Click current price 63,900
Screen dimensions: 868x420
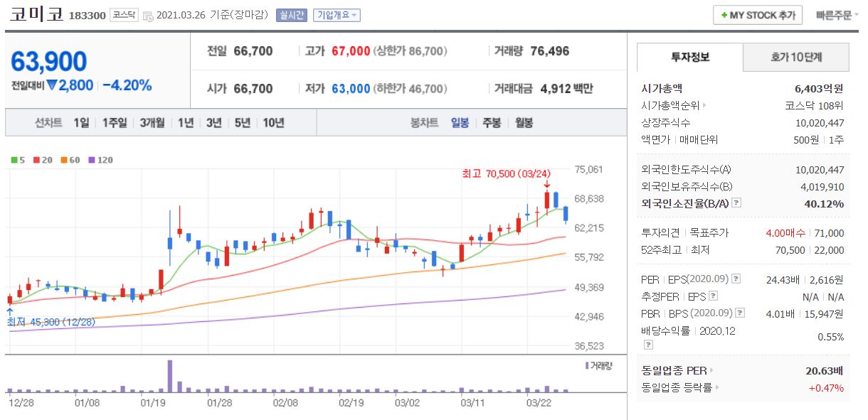48,62
